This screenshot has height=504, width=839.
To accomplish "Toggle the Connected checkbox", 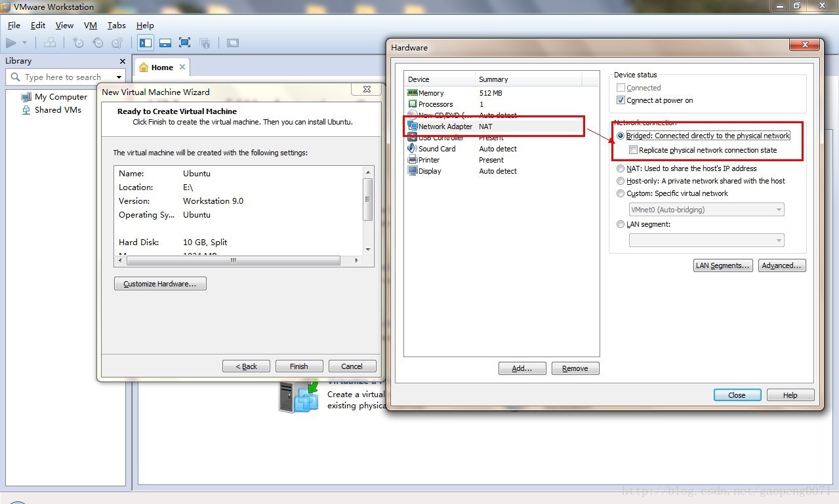I will click(x=621, y=88).
